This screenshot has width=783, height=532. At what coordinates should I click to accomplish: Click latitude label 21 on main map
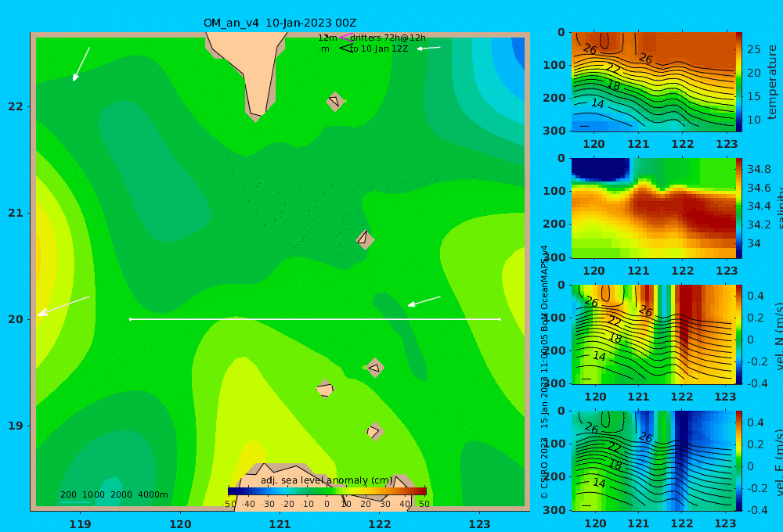point(16,213)
